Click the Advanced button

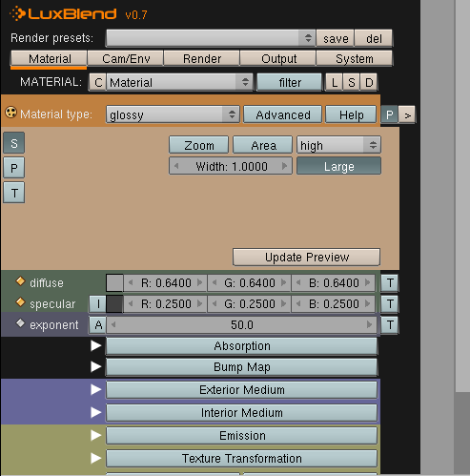pos(283,114)
